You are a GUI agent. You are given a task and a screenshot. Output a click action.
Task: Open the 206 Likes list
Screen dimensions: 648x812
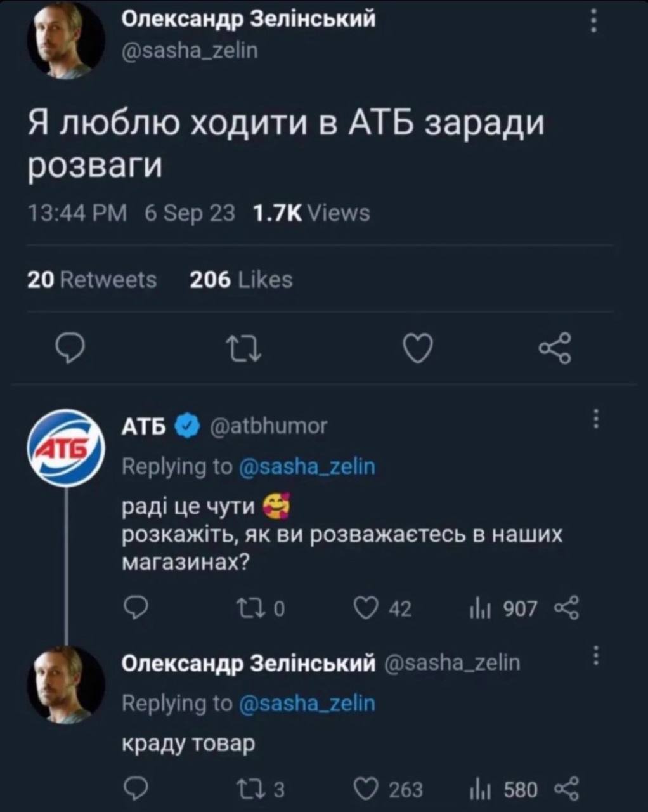241,279
